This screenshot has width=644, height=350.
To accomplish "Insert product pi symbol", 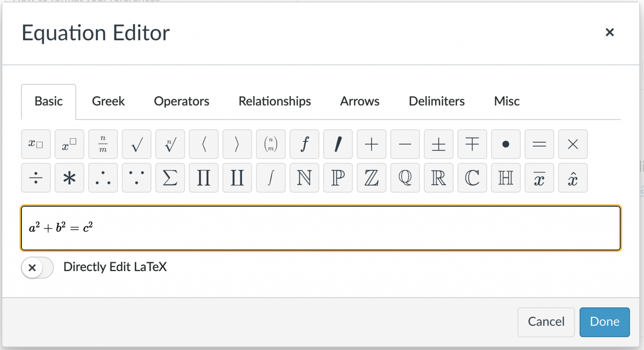I will [x=204, y=178].
